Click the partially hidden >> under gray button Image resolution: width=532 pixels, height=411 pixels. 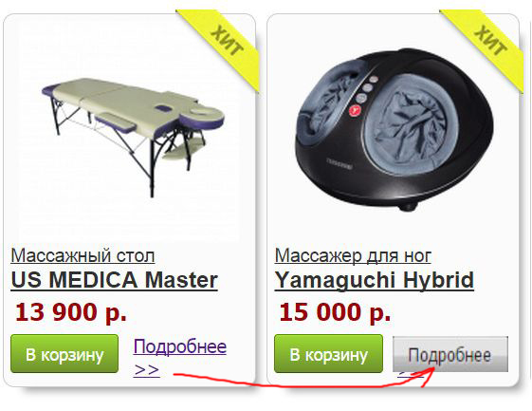click(x=411, y=375)
